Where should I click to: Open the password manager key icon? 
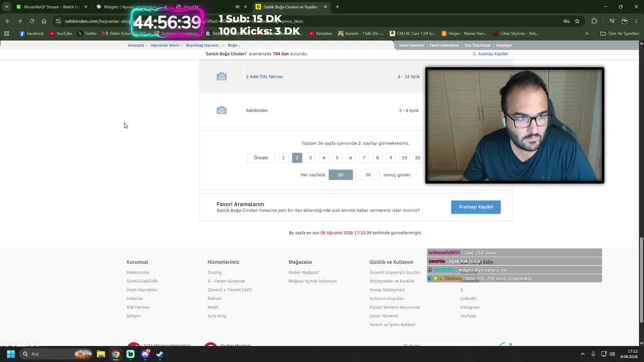point(566,21)
